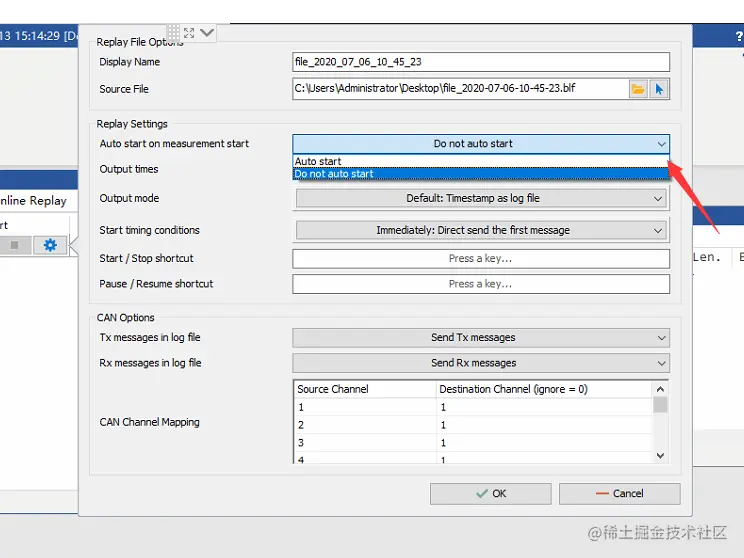Select Source Channel cell '3'

pos(365,443)
